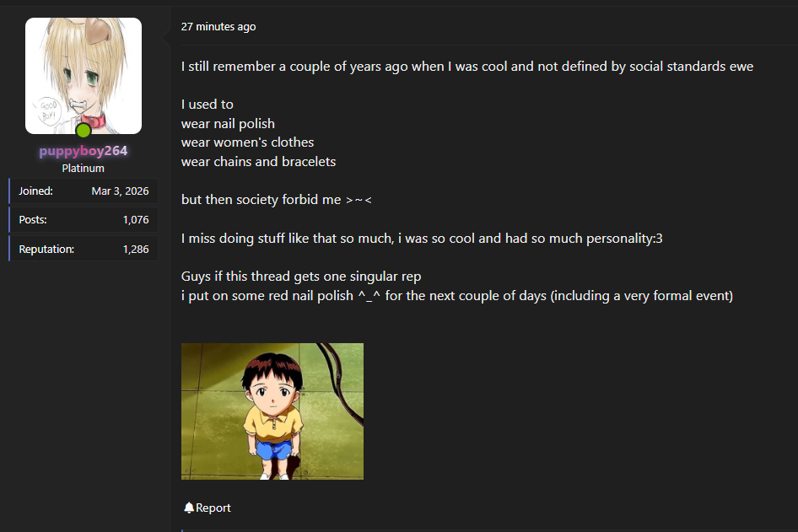The image size is (798, 532).
Task: Visit the puppyboy264 profile link
Action: [84, 151]
